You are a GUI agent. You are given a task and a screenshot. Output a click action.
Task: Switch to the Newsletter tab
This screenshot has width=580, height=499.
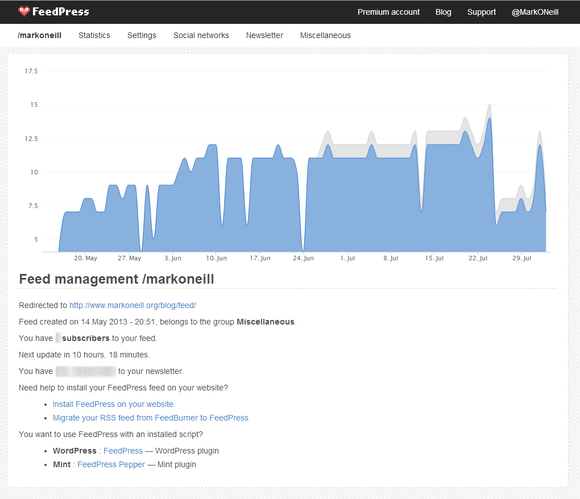[x=264, y=35]
